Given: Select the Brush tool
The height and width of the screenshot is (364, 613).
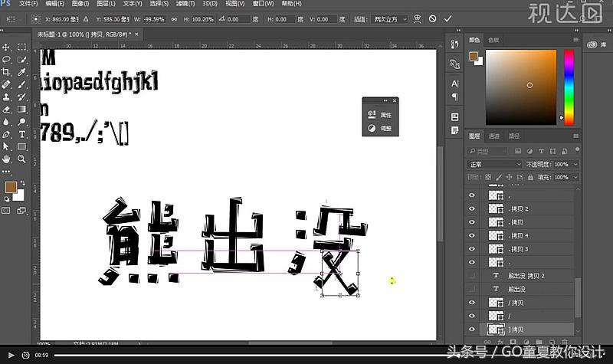Looking at the screenshot, I should click(22, 84).
